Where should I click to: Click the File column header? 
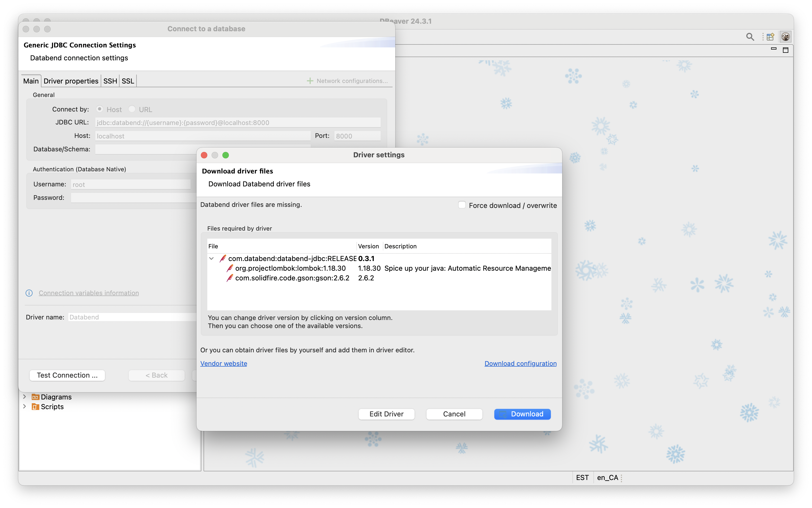pyautogui.click(x=281, y=246)
